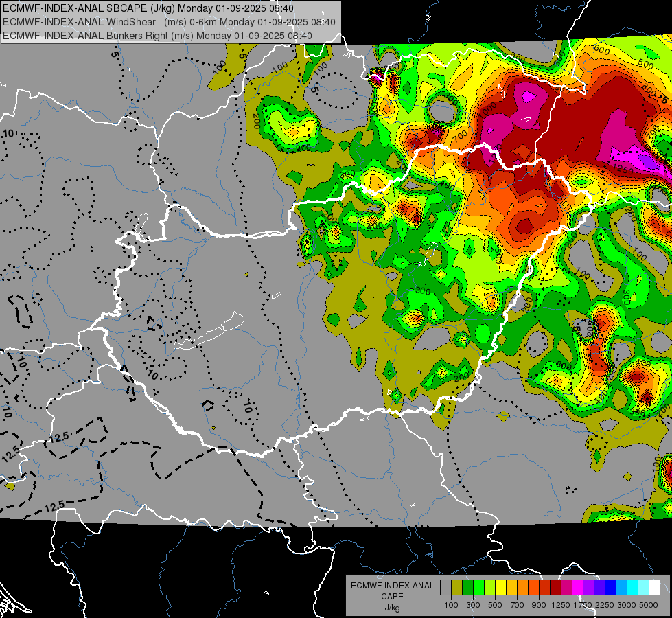Click the legend label 2250
Viewport: 672px width, 618px height.
[x=604, y=605]
